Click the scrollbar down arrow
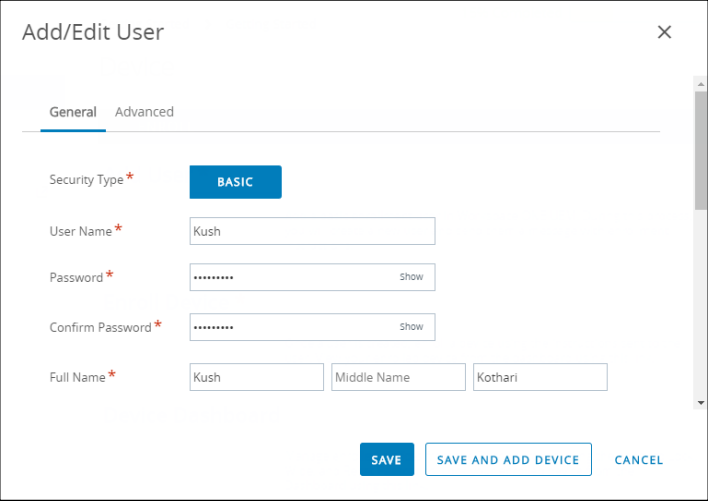The width and height of the screenshot is (708, 501). pyautogui.click(x=700, y=402)
